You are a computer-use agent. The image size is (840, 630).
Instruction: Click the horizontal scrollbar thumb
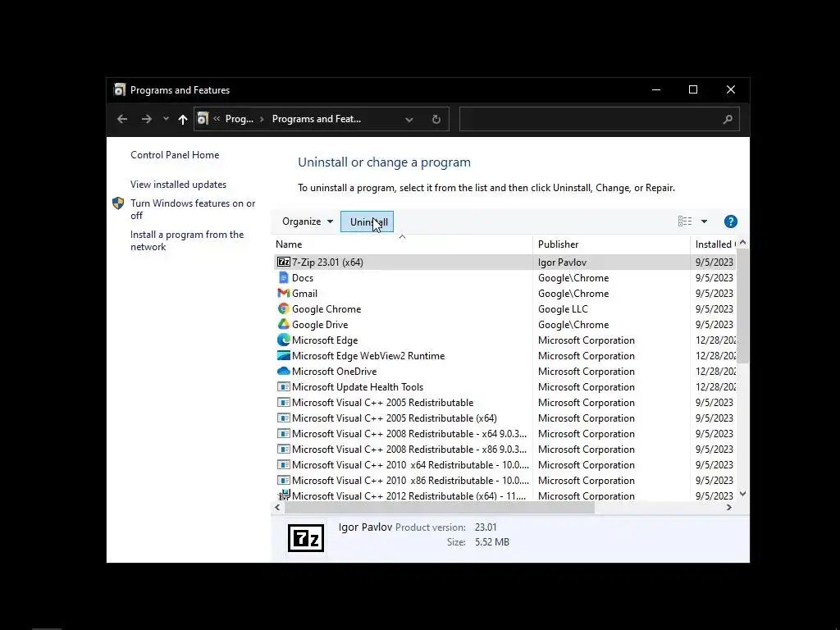click(440, 507)
